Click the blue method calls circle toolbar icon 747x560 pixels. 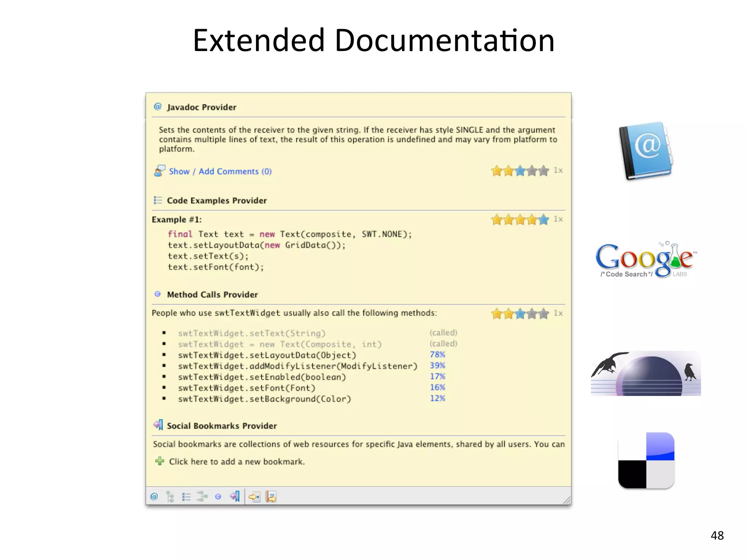pos(218,497)
